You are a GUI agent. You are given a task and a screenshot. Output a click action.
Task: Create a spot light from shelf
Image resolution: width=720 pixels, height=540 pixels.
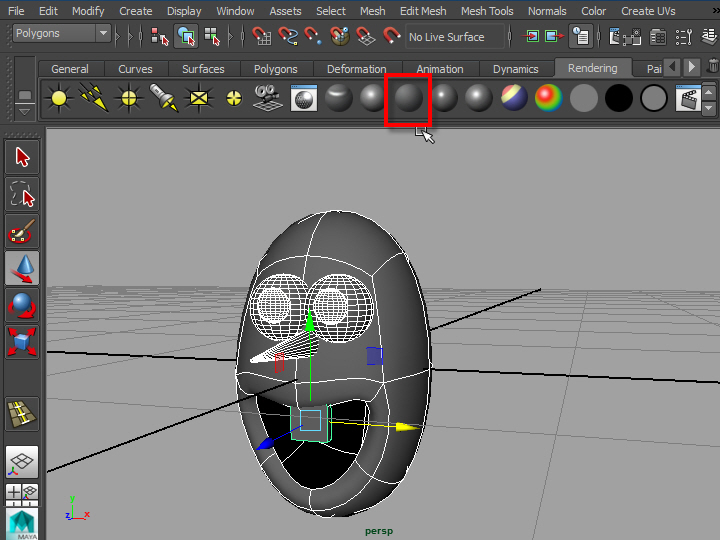point(163,98)
